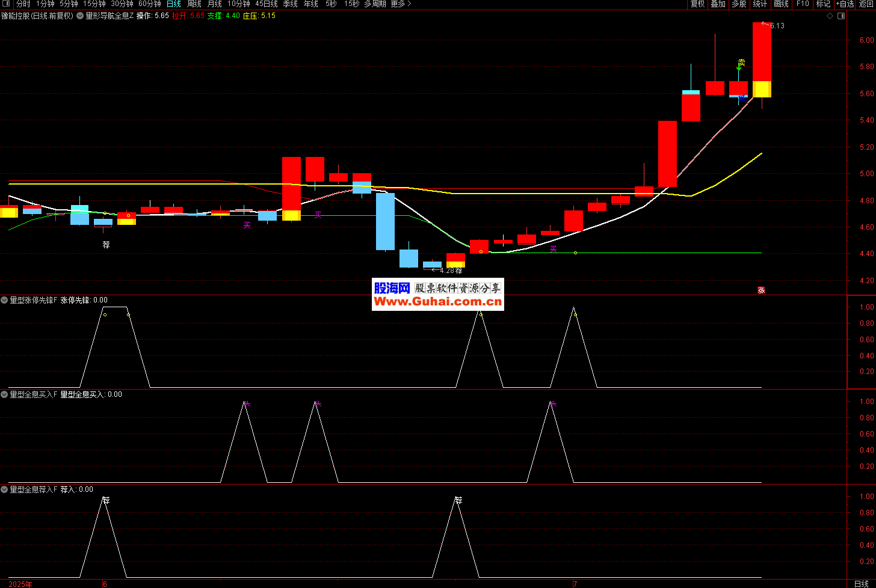Click the 5.20 price axis label
This screenshot has width=876, height=588.
[x=866, y=147]
